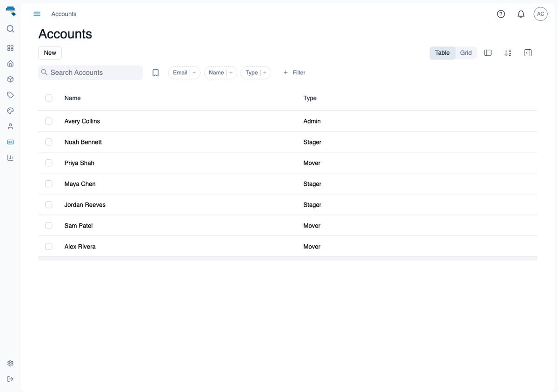Open the Sam Patel account
This screenshot has width=558, height=392.
[x=79, y=226]
